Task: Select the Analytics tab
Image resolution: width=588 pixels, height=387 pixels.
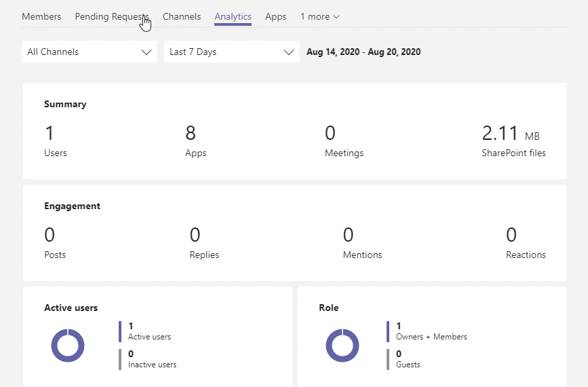Action: coord(233,16)
